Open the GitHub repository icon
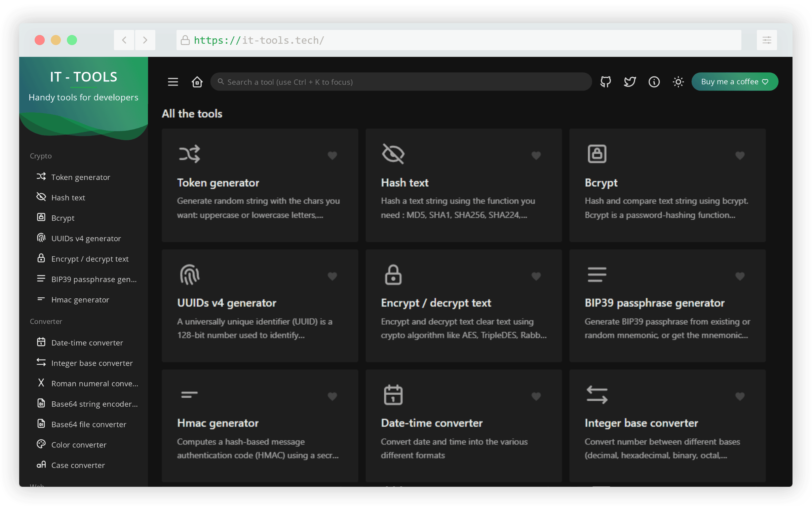The image size is (812, 510). click(605, 82)
